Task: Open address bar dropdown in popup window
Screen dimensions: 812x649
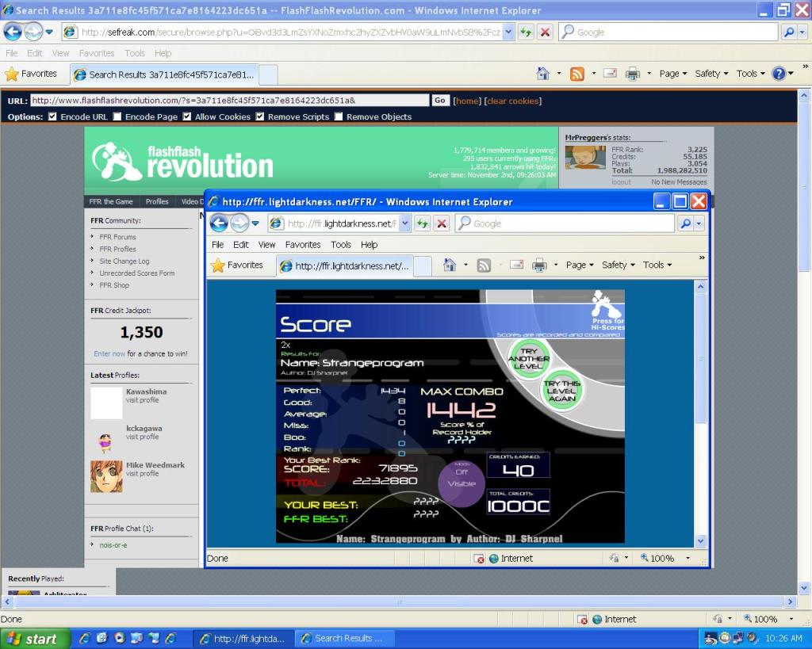Action: (405, 223)
